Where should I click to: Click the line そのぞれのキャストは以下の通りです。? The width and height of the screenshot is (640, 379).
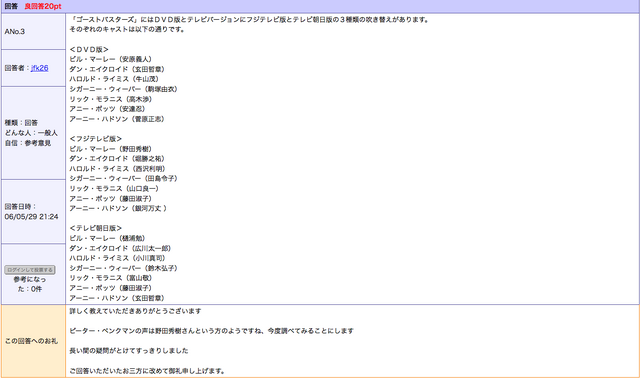pos(127,29)
